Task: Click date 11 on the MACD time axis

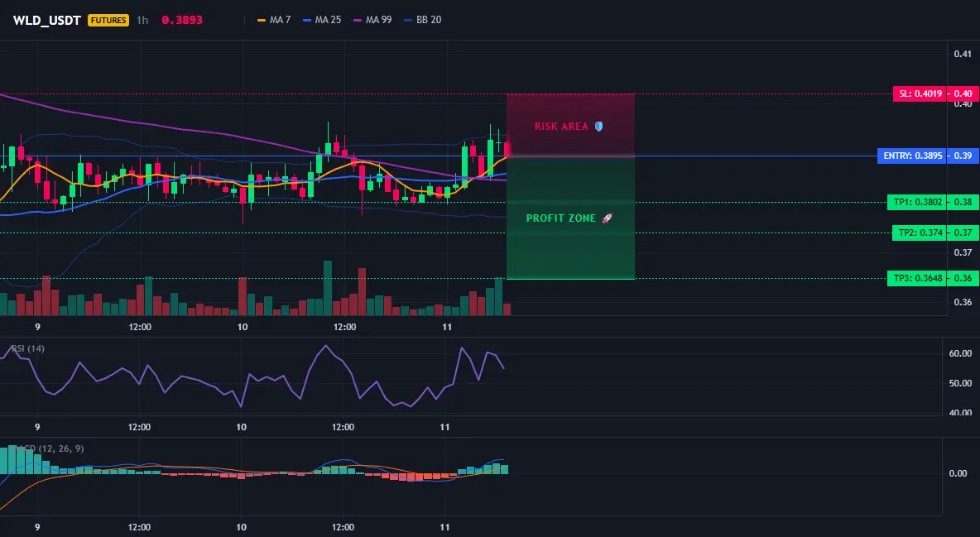Action: [x=444, y=527]
